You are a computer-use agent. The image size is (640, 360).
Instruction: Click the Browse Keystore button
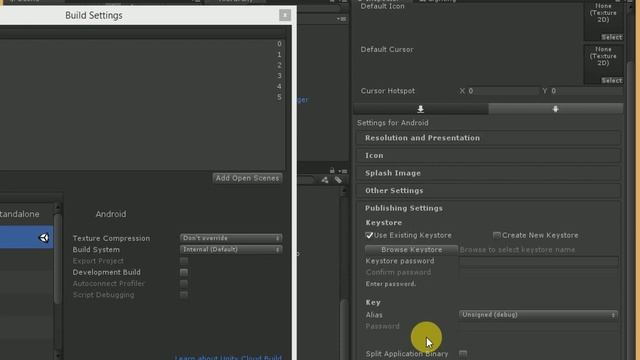[x=411, y=249]
